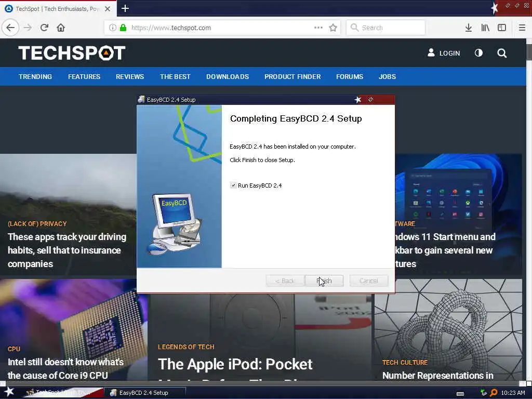
Task: Open the driving habits privacy article
Action: (67, 250)
